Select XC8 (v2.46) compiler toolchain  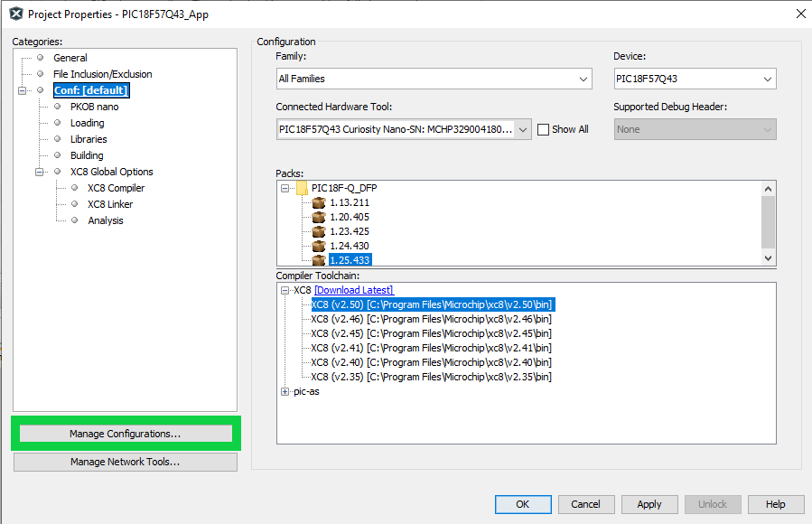click(x=431, y=319)
